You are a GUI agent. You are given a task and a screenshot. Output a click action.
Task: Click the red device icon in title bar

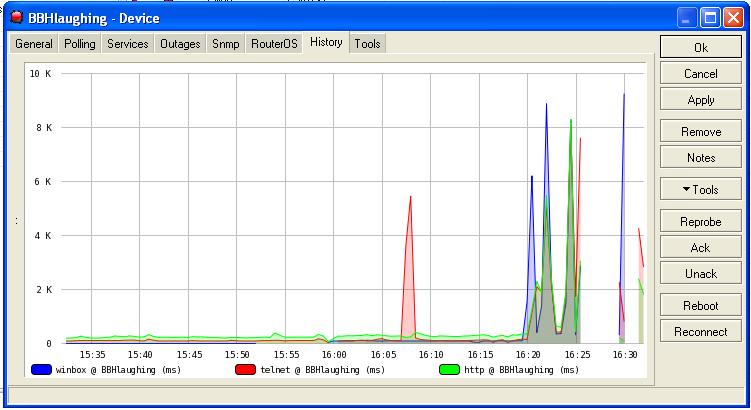tap(17, 18)
